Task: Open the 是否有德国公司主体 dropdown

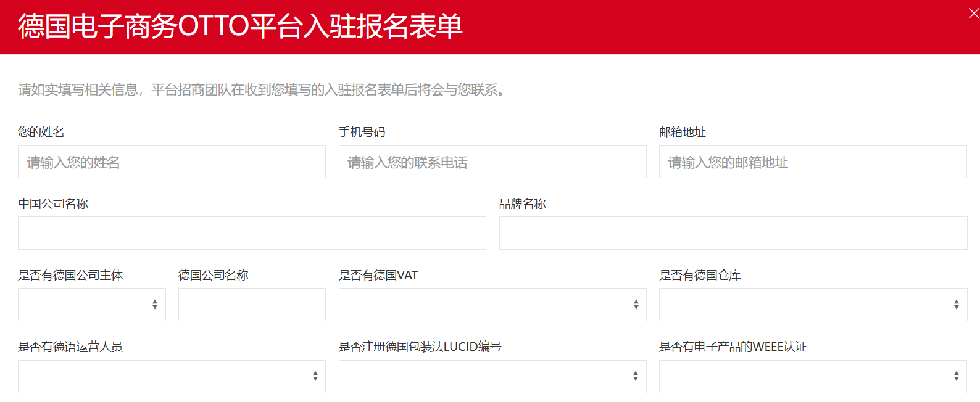Action: [92, 305]
